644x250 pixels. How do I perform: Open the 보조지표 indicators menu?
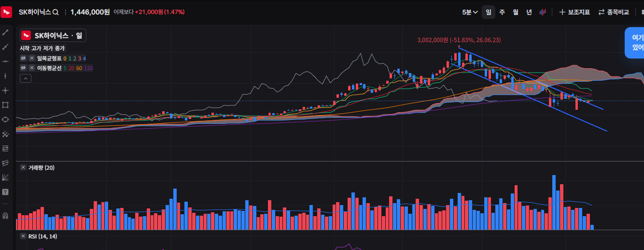click(574, 12)
